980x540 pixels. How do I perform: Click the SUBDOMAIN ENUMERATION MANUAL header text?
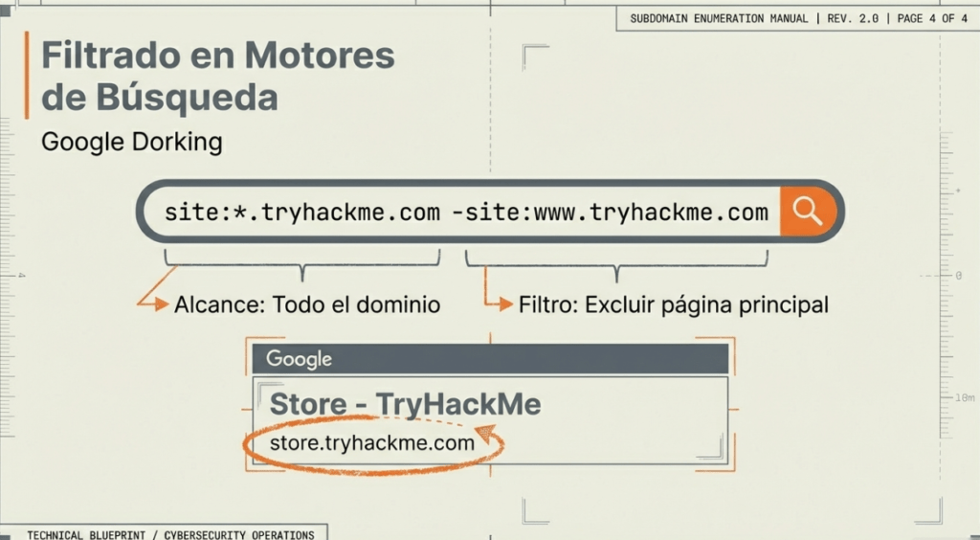719,19
